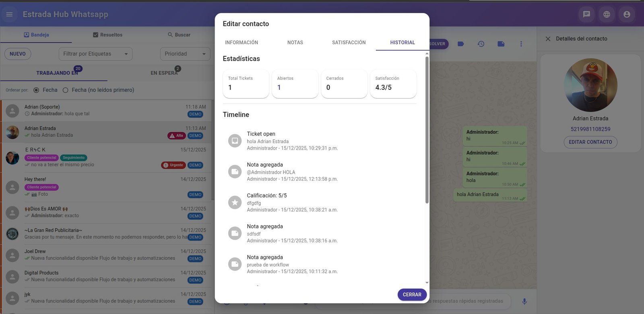Go to the Resueltos tab
The height and width of the screenshot is (314, 644).
[x=107, y=35]
